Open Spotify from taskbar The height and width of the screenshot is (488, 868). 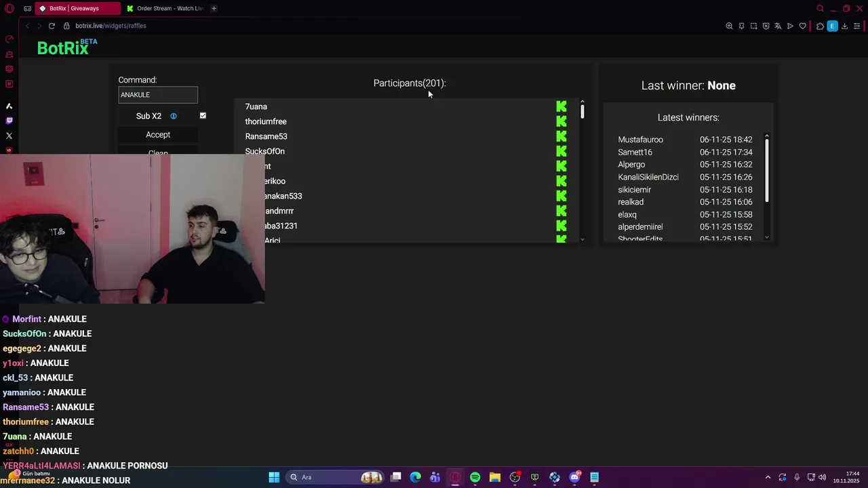pyautogui.click(x=475, y=477)
